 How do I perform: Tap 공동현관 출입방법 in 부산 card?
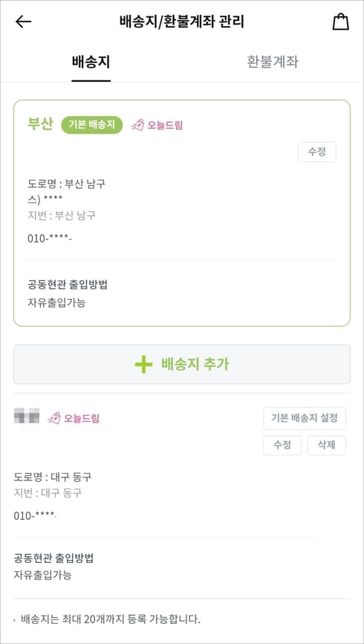click(x=68, y=285)
